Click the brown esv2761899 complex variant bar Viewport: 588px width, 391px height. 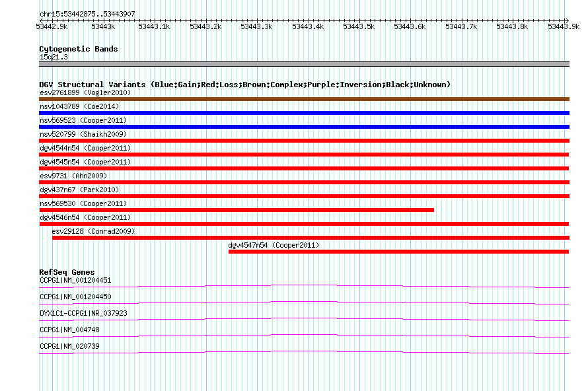(304, 99)
